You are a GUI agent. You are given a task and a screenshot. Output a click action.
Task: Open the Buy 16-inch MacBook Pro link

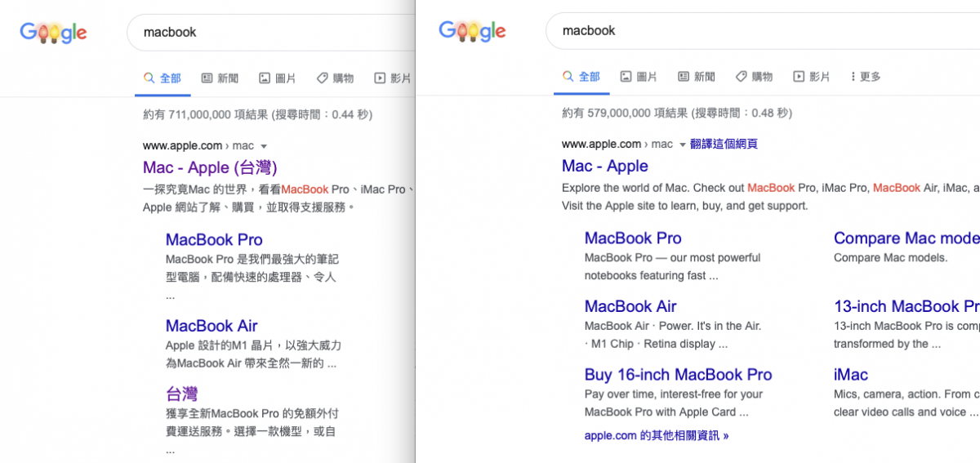678,375
